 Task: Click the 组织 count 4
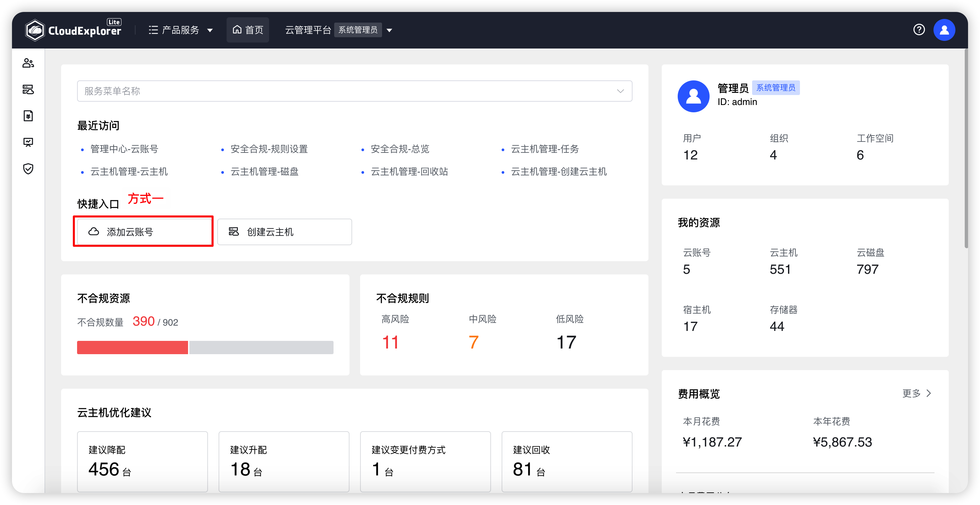pos(773,155)
